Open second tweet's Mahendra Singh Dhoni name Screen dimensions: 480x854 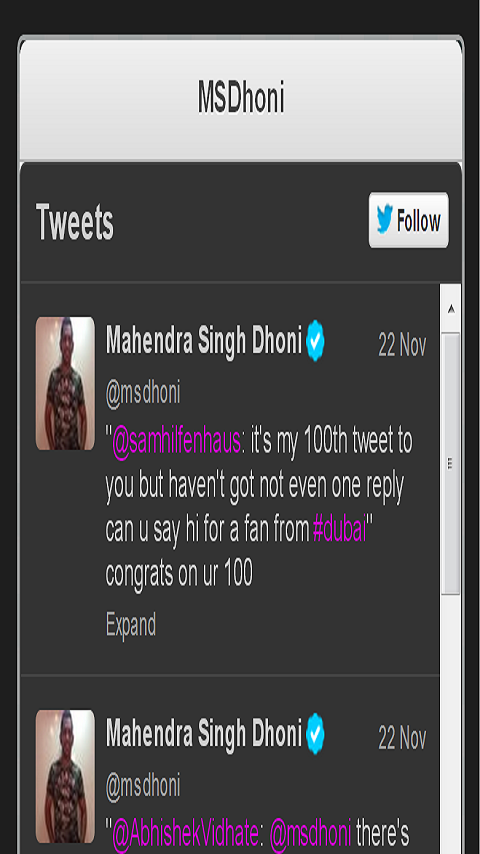[x=204, y=734]
